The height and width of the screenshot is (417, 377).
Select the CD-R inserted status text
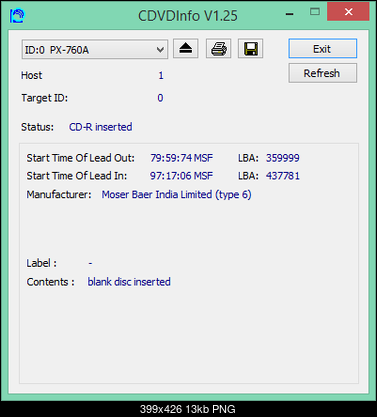(101, 127)
